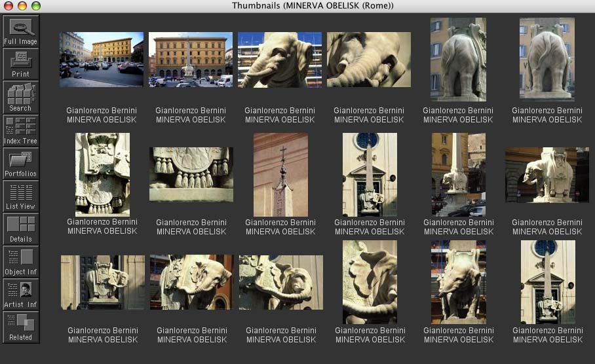Select the elephant head with orange wall thumbnail
The image size is (595, 364).
click(191, 282)
